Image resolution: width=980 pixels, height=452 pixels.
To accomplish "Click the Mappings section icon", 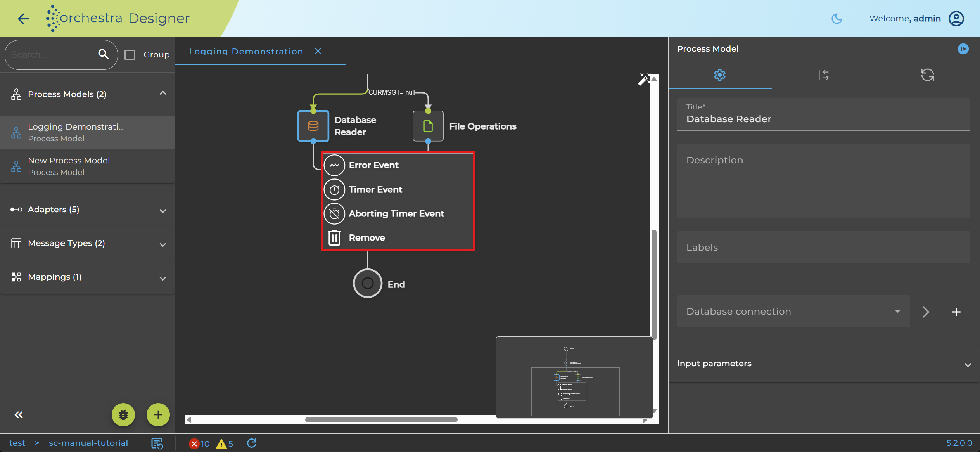I will [16, 277].
